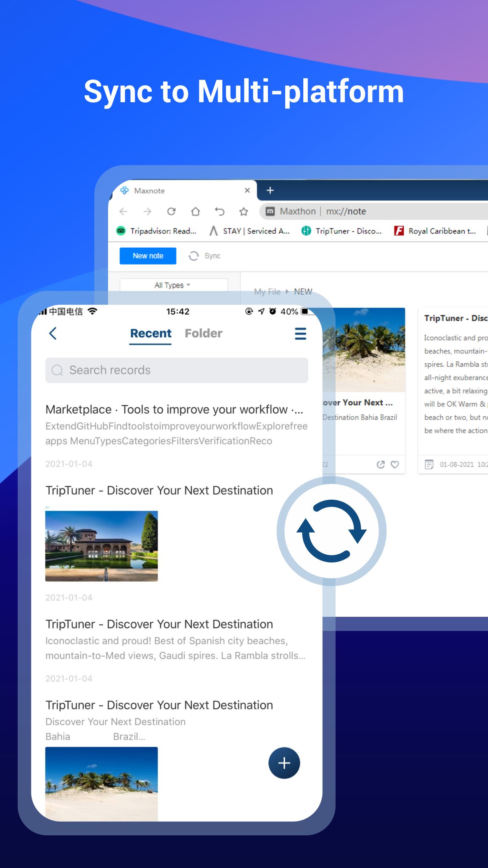Image resolution: width=488 pixels, height=868 pixels.
Task: Reload the page with refresh icon
Action: coord(171,211)
